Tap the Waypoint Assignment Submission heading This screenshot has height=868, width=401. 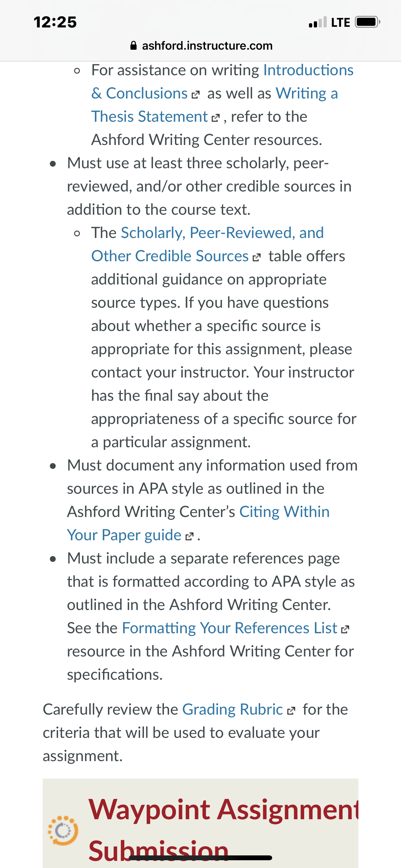coord(223,830)
